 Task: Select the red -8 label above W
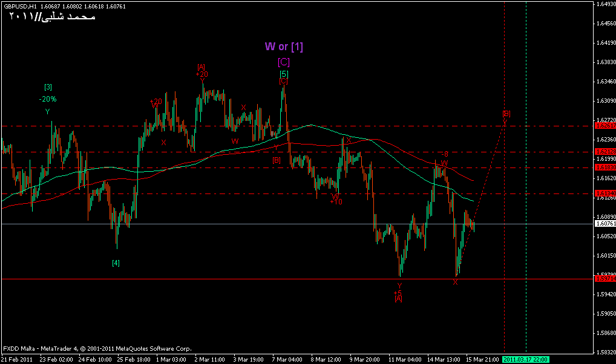pyautogui.click(x=445, y=154)
